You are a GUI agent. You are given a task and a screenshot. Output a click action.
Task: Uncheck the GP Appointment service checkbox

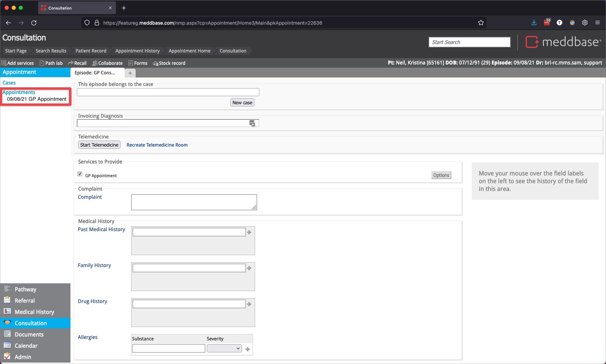80,174
